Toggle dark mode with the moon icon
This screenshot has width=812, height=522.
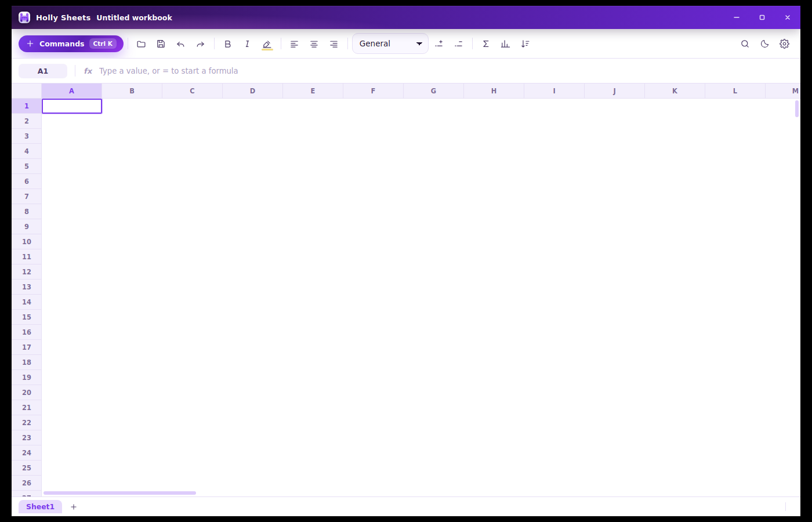click(x=764, y=44)
